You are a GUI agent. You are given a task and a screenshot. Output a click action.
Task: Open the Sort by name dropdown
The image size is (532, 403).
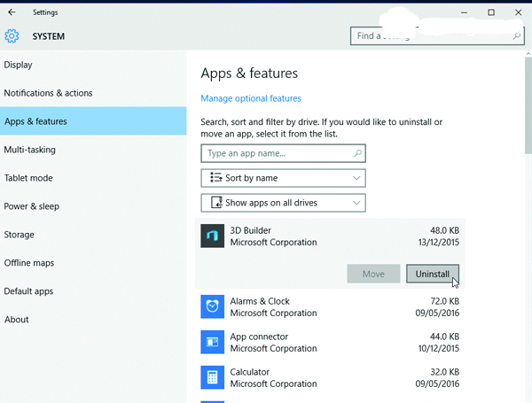284,178
